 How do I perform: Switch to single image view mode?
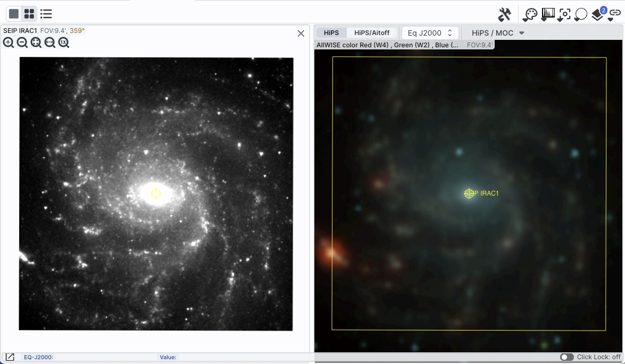[14, 14]
